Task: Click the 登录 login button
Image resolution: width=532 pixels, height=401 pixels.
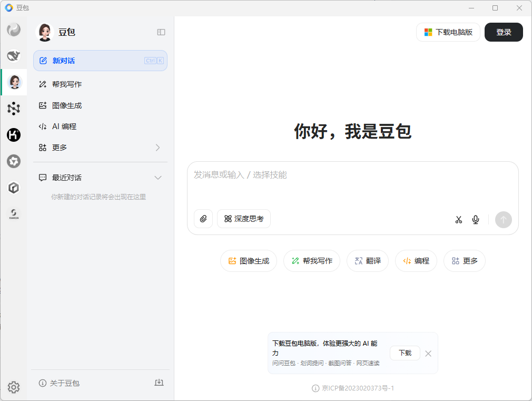Action: pos(504,32)
